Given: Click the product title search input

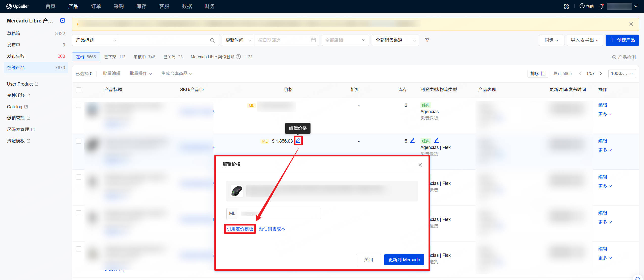Looking at the screenshot, I should pyautogui.click(x=164, y=40).
